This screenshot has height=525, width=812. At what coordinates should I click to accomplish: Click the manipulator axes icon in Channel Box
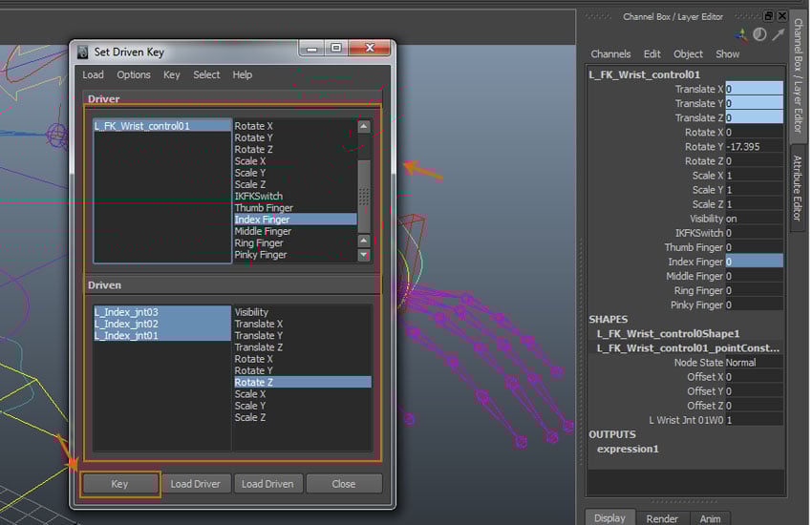pyautogui.click(x=741, y=34)
